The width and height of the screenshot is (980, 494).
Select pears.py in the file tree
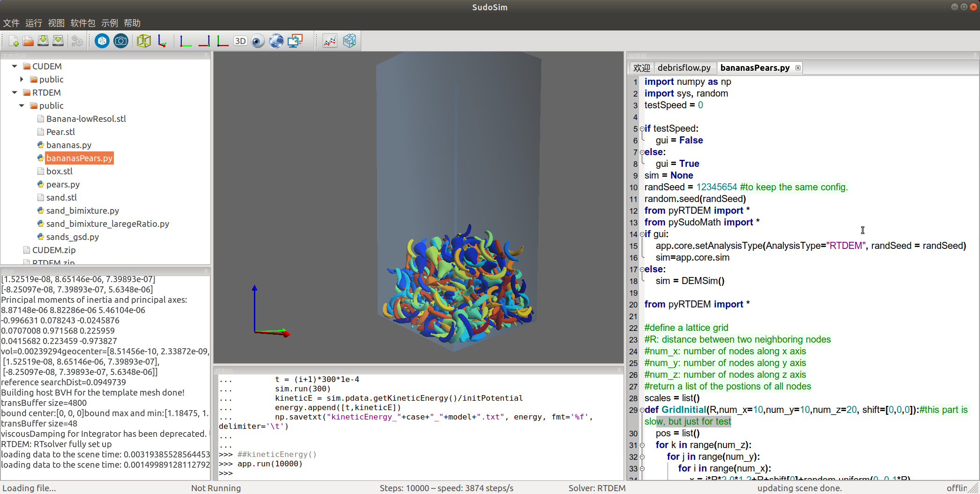63,185
